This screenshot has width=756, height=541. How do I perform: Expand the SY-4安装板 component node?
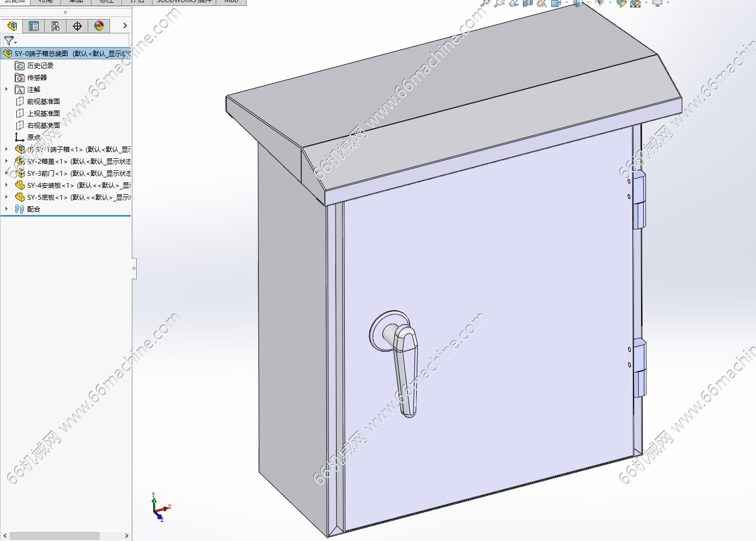click(x=7, y=185)
